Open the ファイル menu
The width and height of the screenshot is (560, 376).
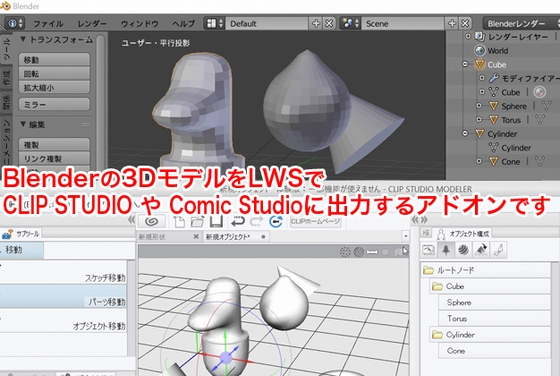(48, 24)
